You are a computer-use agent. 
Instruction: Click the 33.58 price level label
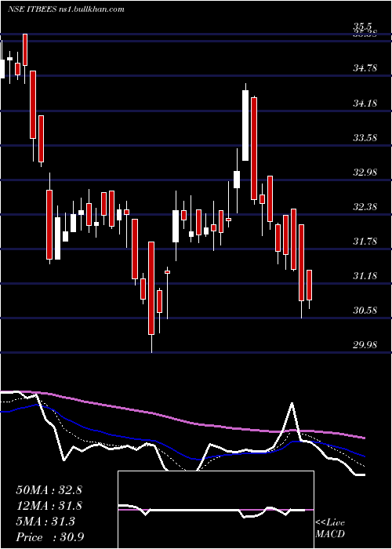(365, 137)
